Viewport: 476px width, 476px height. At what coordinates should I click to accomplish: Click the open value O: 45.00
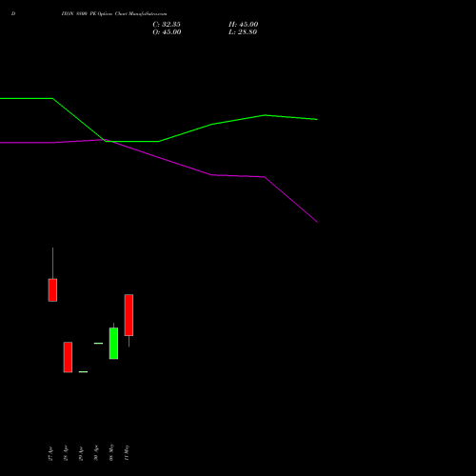(x=167, y=32)
